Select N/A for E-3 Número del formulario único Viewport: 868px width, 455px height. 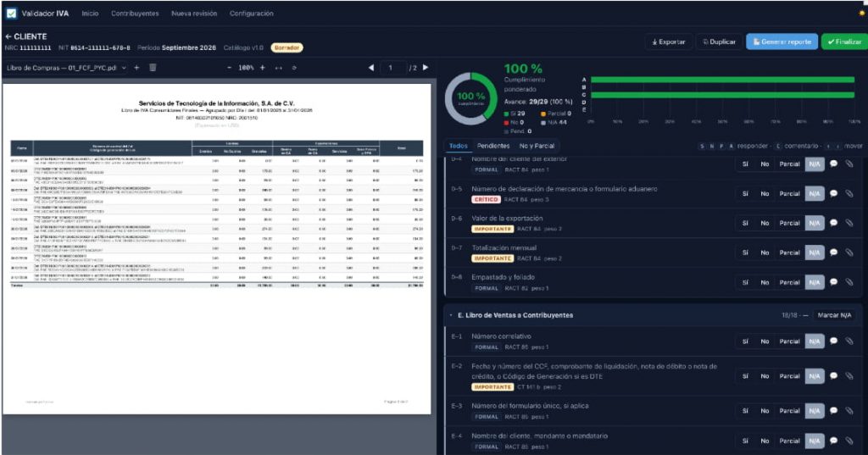click(815, 411)
